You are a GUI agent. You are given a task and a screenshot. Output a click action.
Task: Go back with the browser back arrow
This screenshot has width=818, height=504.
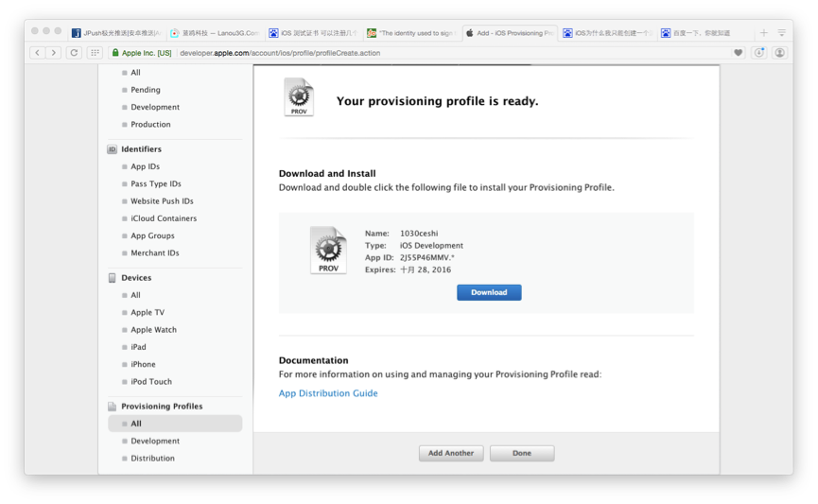tap(38, 53)
